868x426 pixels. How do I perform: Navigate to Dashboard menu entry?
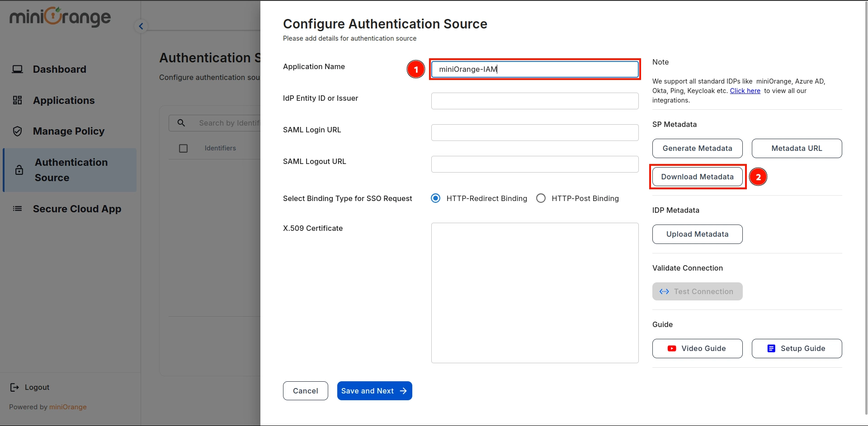[59, 69]
